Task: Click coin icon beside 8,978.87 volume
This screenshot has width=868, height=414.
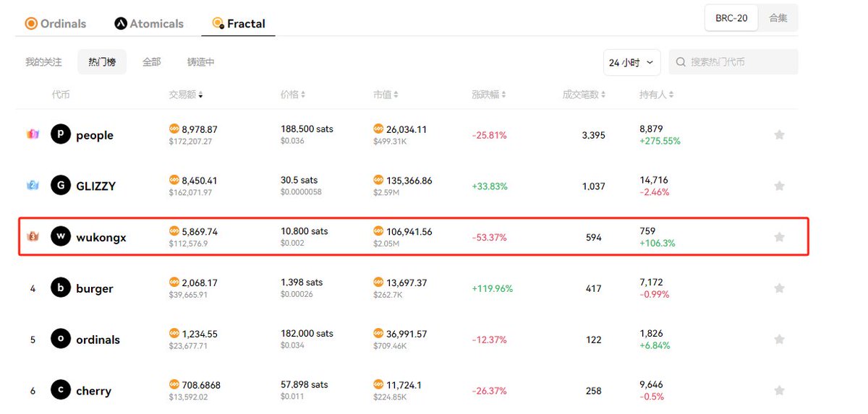Action: pos(174,129)
